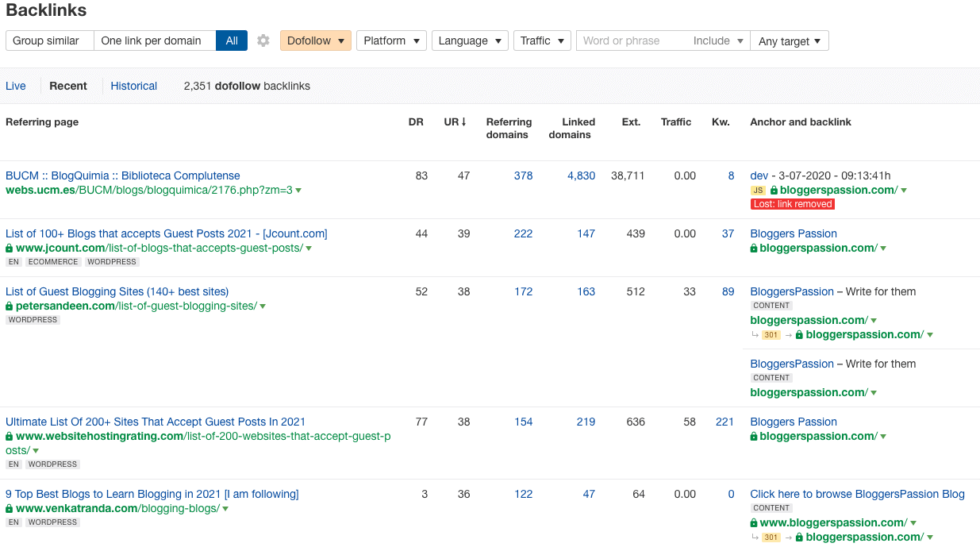Click the WORDPRESS badge under petersandeen.com
This screenshot has width=980, height=551.
tap(33, 319)
